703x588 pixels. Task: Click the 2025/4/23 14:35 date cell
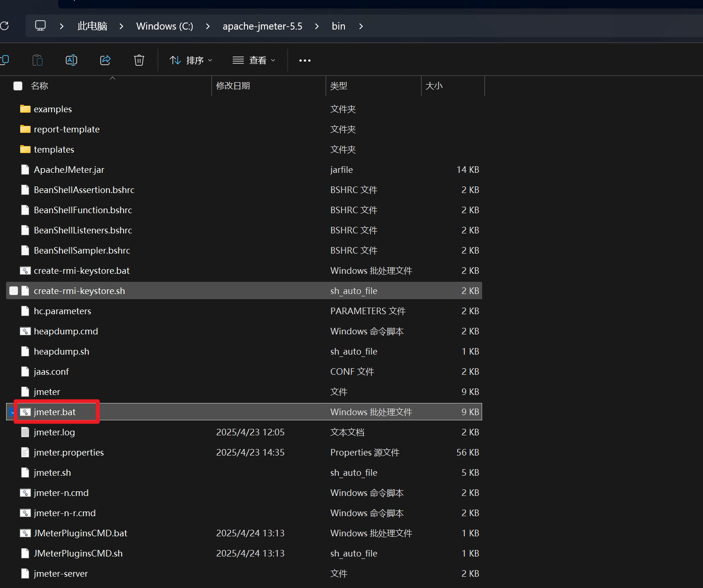coord(250,452)
